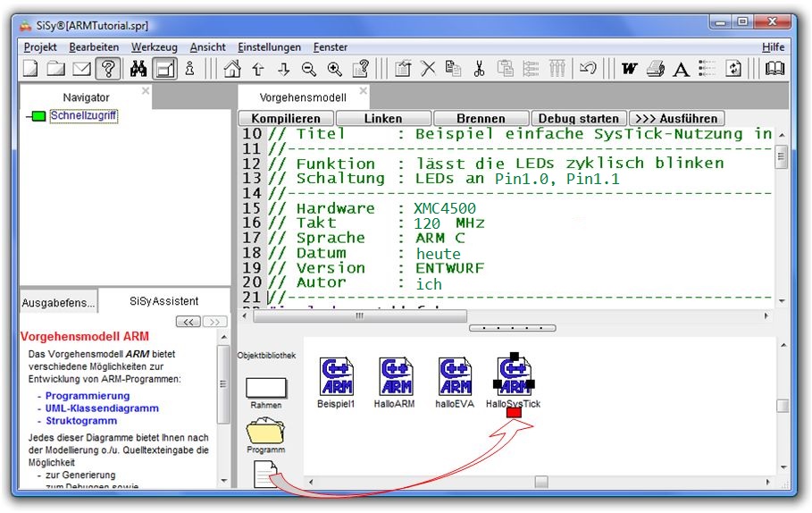The image size is (812, 513).
Task: Click the house home icon in toolbar
Action: (232, 69)
